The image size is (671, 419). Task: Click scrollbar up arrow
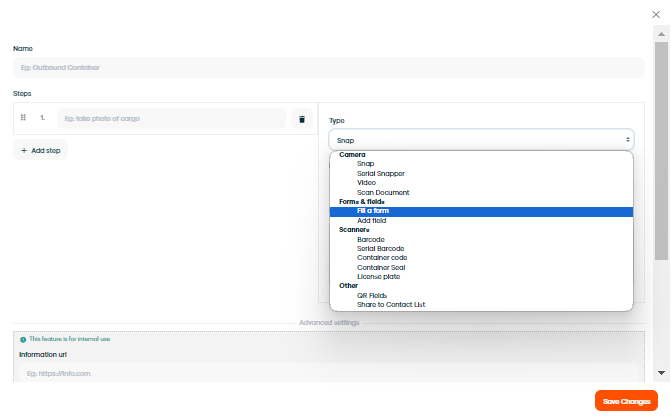tap(661, 34)
